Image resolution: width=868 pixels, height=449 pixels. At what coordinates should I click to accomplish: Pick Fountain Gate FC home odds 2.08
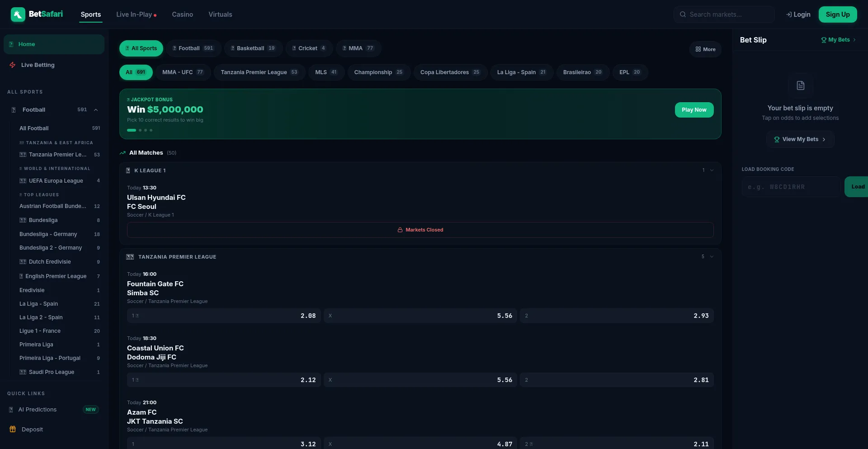(x=224, y=316)
